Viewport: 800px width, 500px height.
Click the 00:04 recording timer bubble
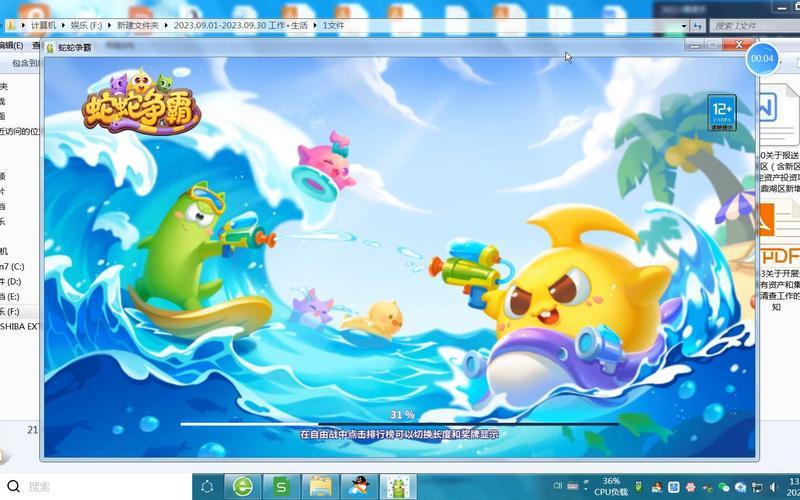point(762,59)
